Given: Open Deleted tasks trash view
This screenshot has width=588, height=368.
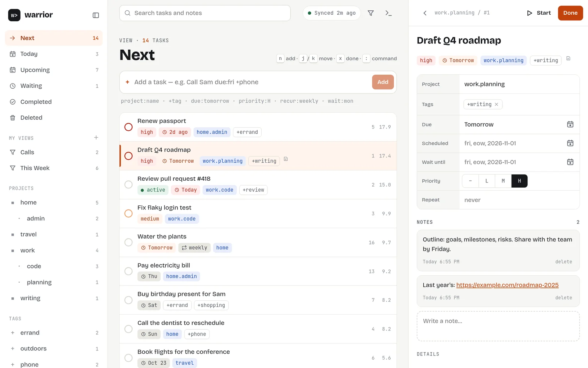Looking at the screenshot, I should [x=54, y=118].
